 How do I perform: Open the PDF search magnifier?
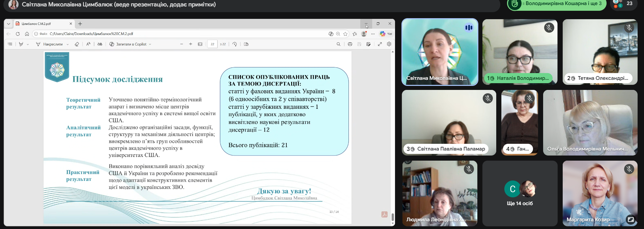click(x=338, y=44)
